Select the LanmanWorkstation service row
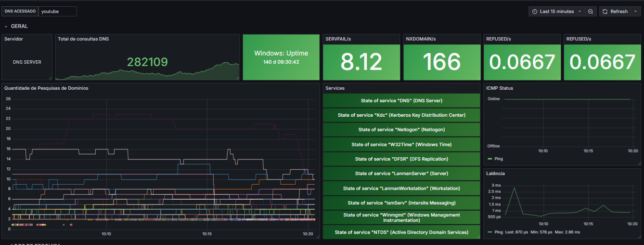Viewport: 644px width, 245px height. tap(401, 188)
